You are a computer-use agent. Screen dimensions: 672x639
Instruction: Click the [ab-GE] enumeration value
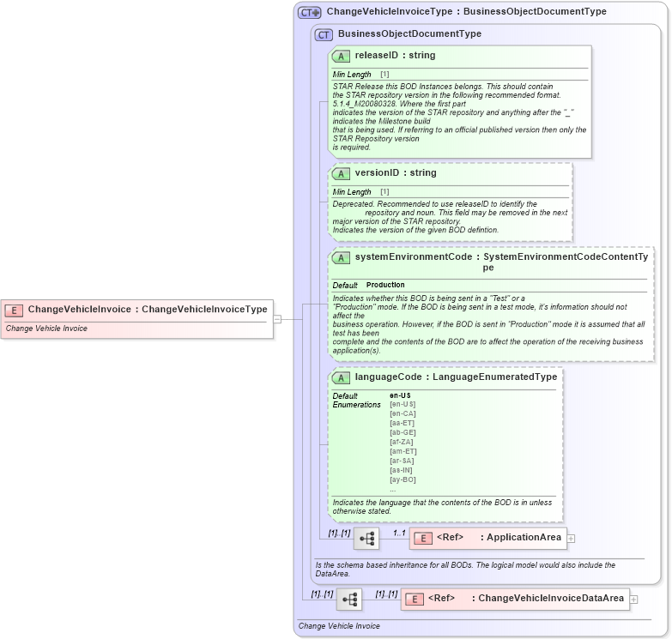[403, 432]
